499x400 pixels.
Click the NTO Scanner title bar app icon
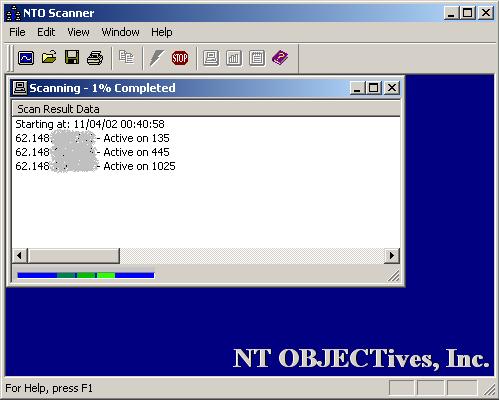(x=14, y=13)
